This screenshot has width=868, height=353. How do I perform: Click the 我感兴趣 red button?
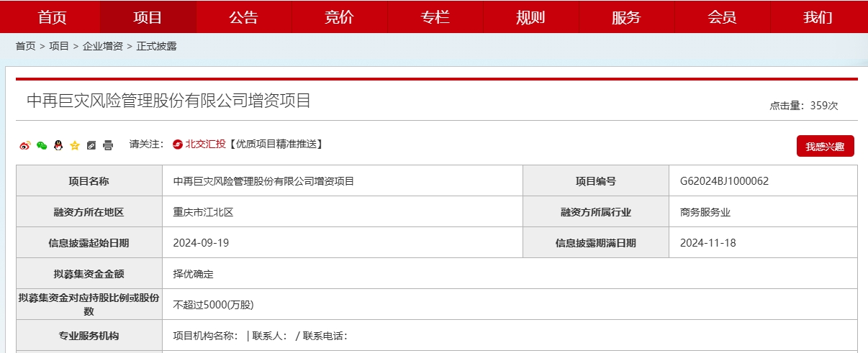tap(825, 146)
